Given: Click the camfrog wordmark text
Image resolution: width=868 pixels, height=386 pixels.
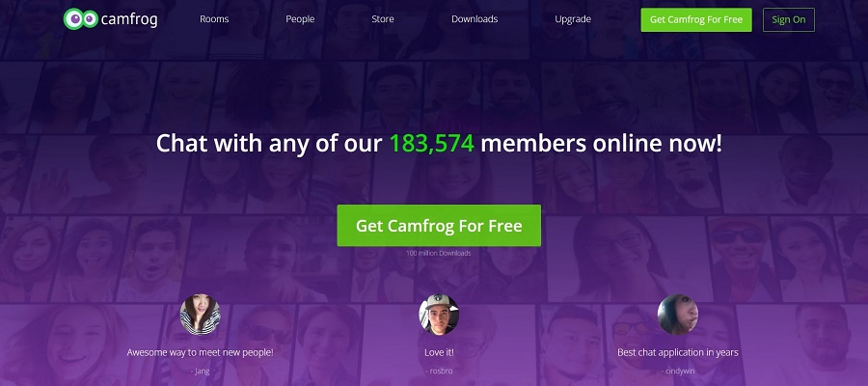Looking at the screenshot, I should pos(129,19).
